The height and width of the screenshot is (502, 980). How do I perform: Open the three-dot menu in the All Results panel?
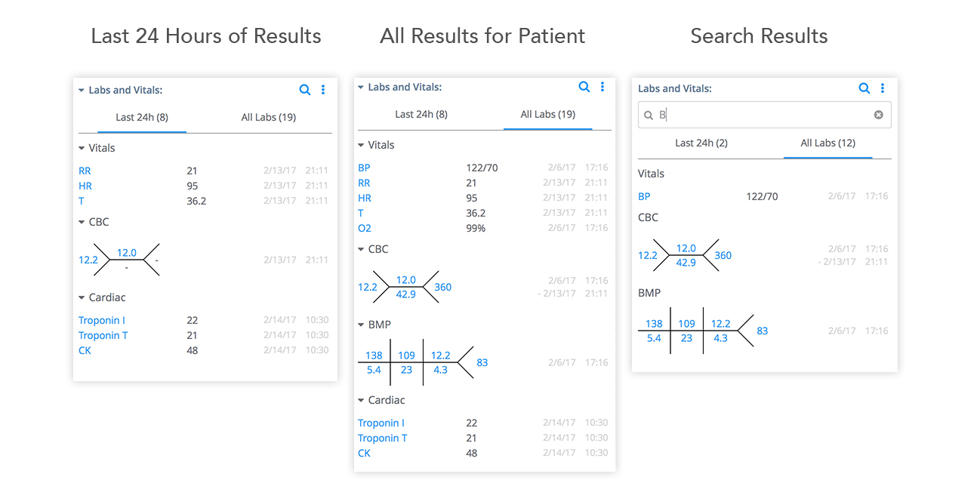pos(602,87)
